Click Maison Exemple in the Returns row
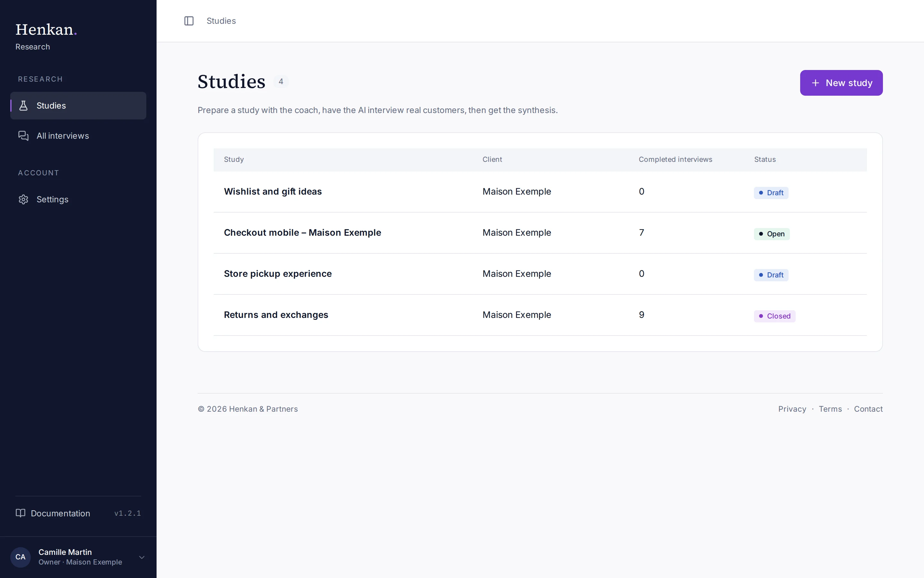 pos(517,315)
